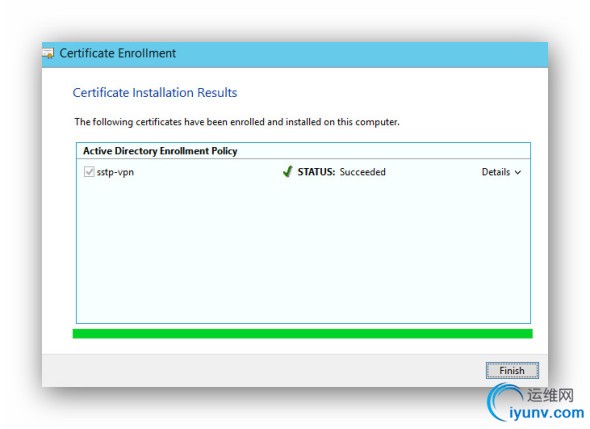This screenshot has width=590, height=429.
Task: Click the green Succeeded checkmark icon
Action: (287, 172)
